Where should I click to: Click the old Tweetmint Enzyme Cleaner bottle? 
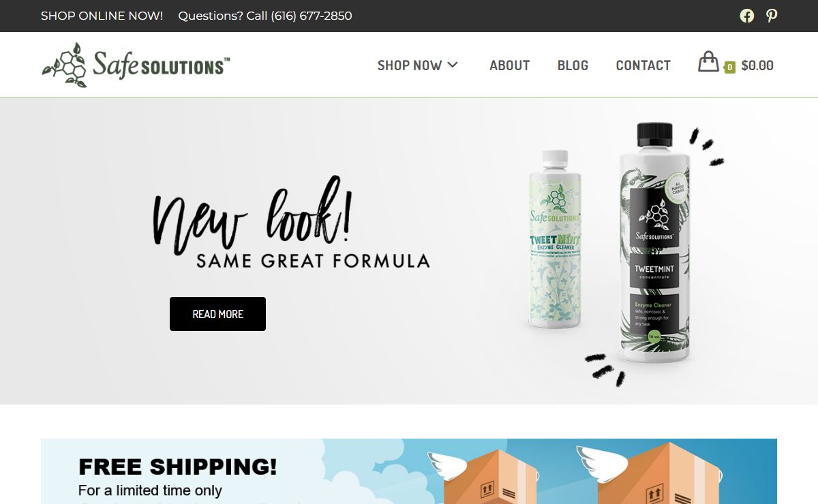(x=555, y=239)
